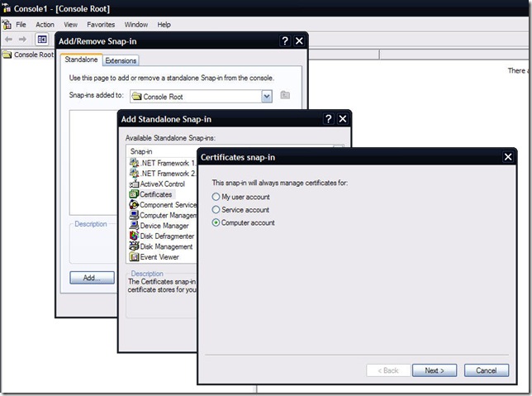The height and width of the screenshot is (396, 532).
Task: Switch to the Extensions tab
Action: coord(121,60)
